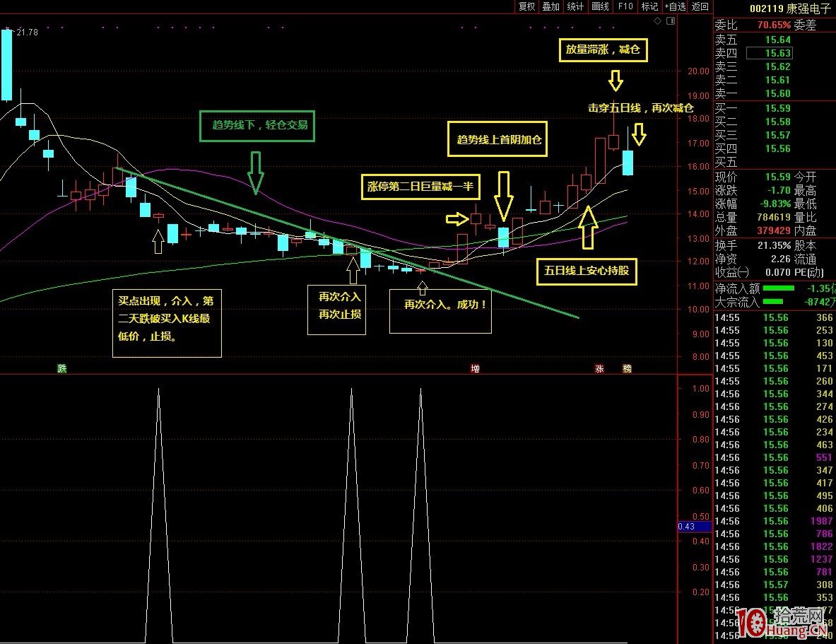
Task: Click the 榜 marker below chart
Action: [x=627, y=368]
